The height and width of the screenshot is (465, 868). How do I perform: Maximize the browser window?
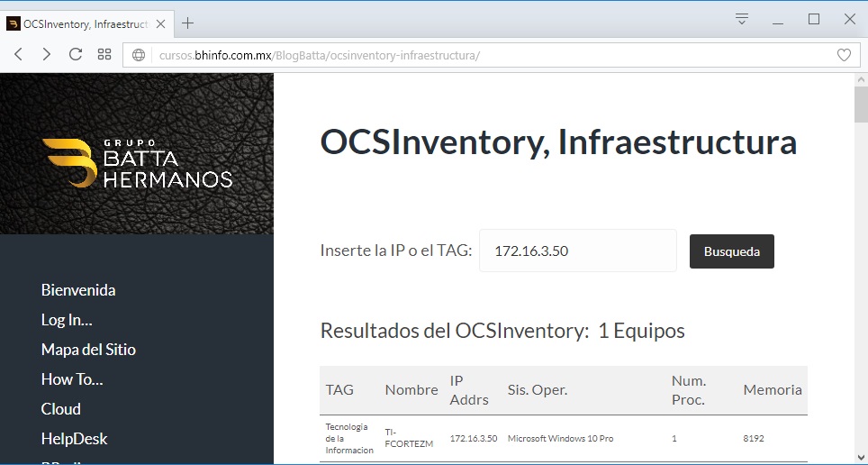[x=814, y=20]
